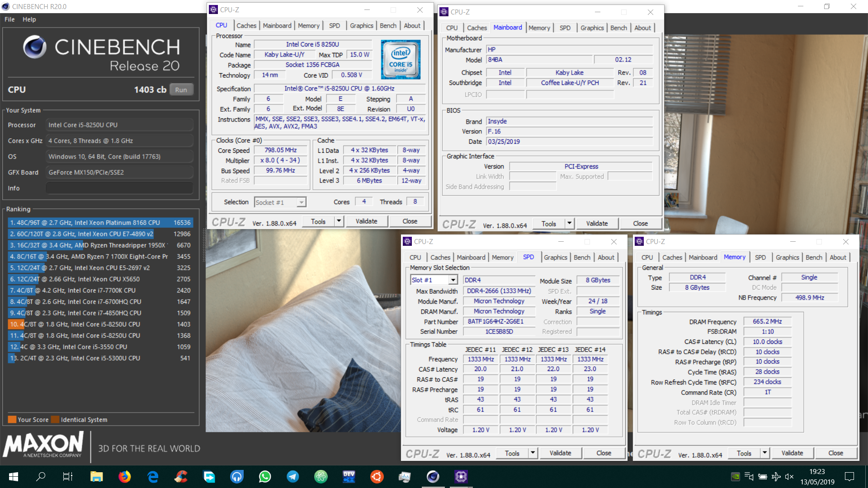
Task: Click Close button in the SPD window
Action: [604, 453]
